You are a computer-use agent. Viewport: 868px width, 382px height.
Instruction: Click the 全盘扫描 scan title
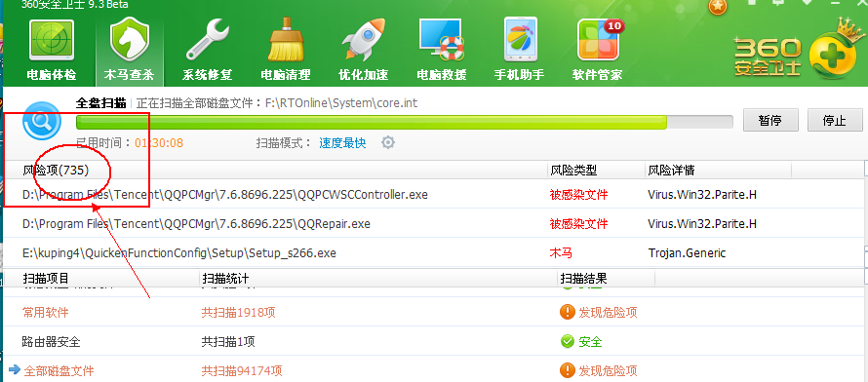(100, 103)
